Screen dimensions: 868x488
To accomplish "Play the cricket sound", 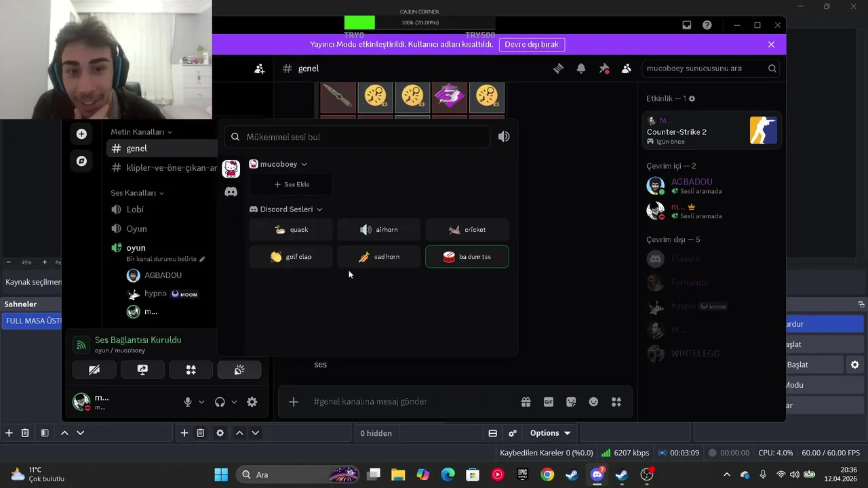I will tap(467, 230).
